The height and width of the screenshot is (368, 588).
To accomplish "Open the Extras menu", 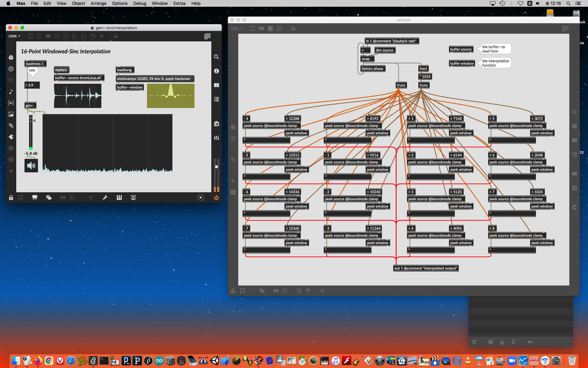I will point(179,3).
